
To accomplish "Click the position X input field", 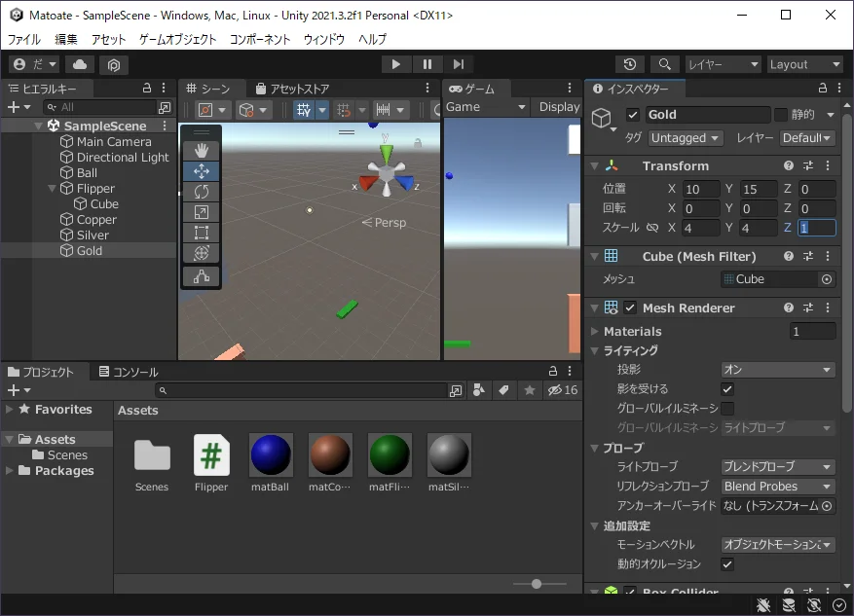I will click(x=701, y=189).
